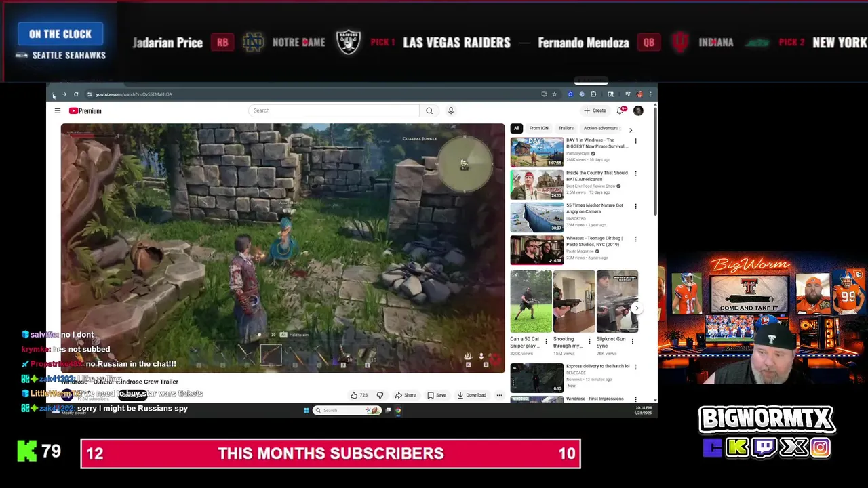Select the Trailers filter chip
This screenshot has height=488, width=868.
point(566,128)
